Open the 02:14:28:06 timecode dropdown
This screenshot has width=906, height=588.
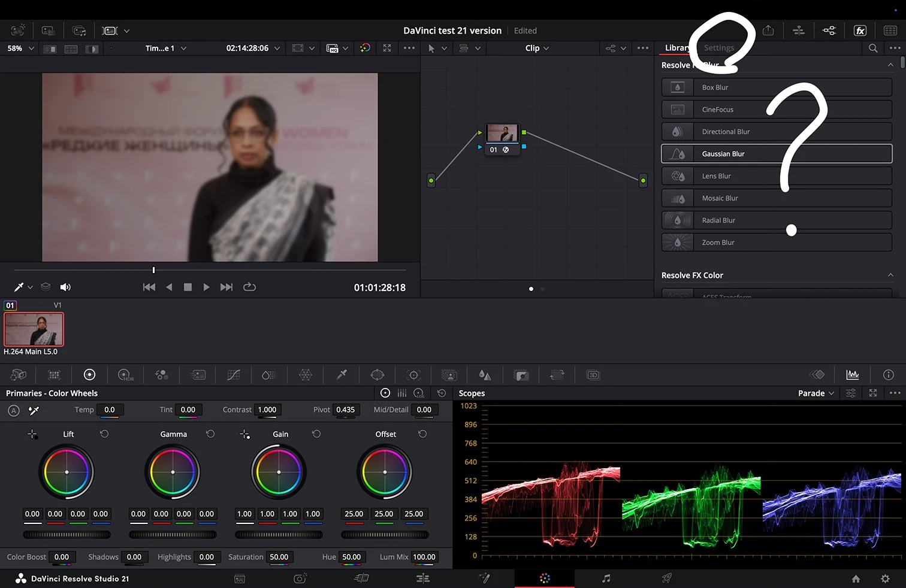coord(253,49)
